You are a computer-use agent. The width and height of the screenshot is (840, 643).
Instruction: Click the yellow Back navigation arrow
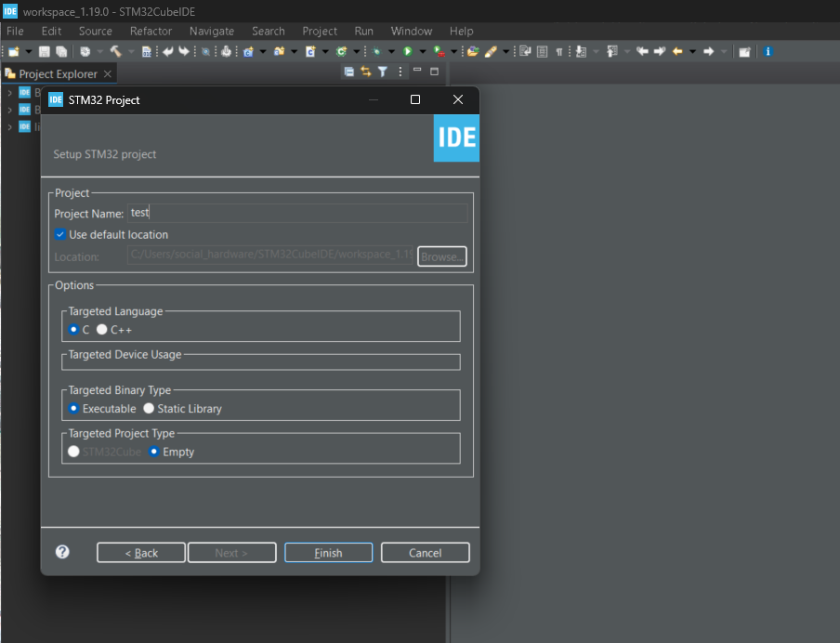[x=677, y=51]
